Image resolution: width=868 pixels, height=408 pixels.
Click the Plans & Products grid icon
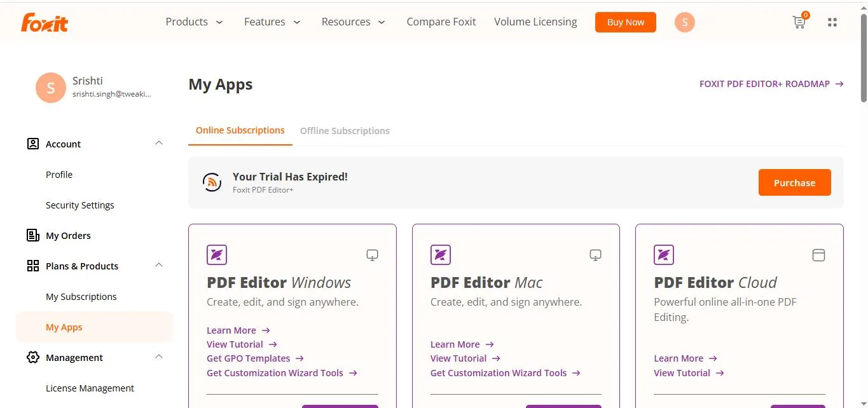tap(33, 266)
